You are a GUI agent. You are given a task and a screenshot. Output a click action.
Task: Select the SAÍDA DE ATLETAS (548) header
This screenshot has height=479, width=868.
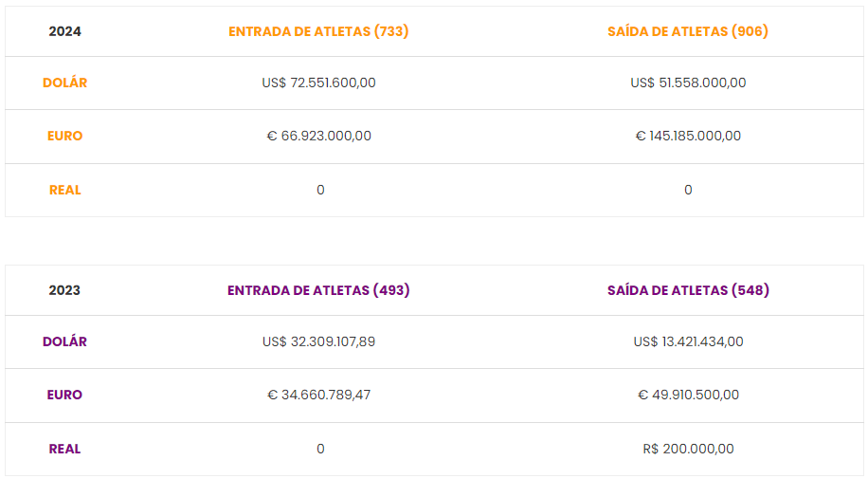point(688,290)
